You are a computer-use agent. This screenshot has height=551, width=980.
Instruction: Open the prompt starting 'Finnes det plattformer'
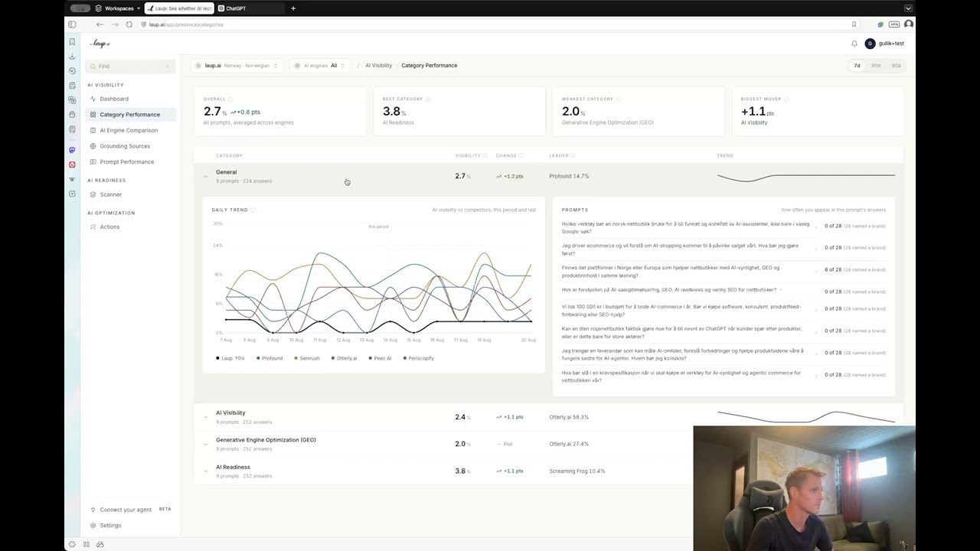coord(724,272)
